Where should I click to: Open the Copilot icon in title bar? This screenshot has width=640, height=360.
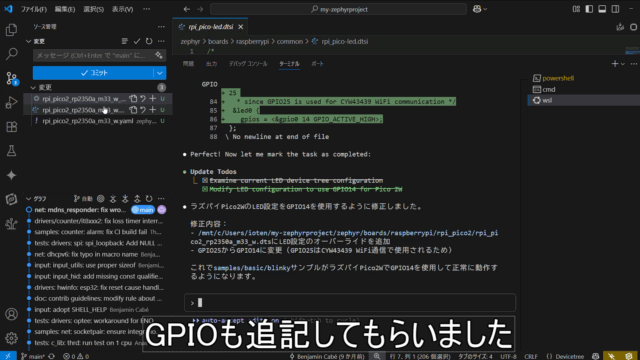point(477,9)
